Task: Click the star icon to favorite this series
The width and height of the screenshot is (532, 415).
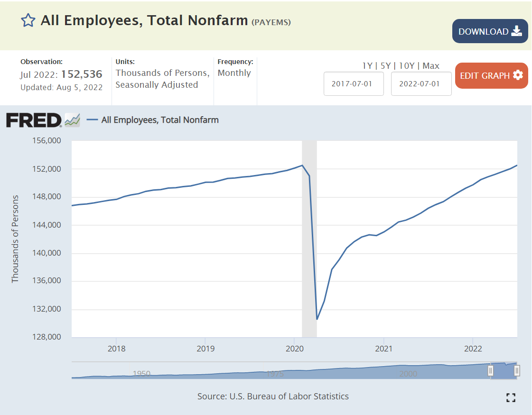Action: coord(28,20)
